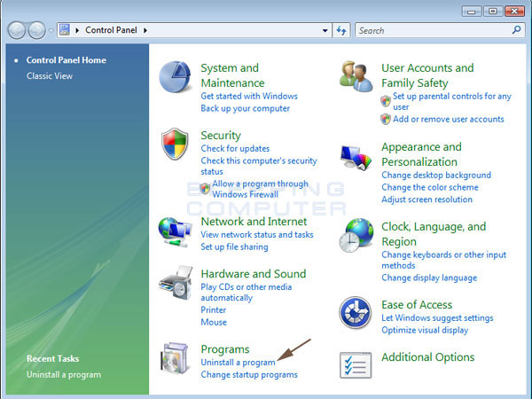Click Optimize visual display
Screen dimensions: 532x399
425,330
